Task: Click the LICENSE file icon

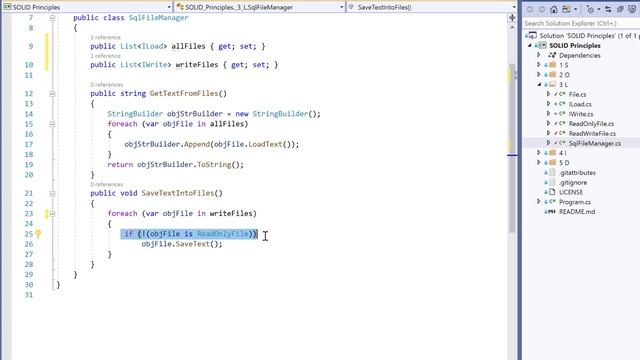Action: pos(552,192)
